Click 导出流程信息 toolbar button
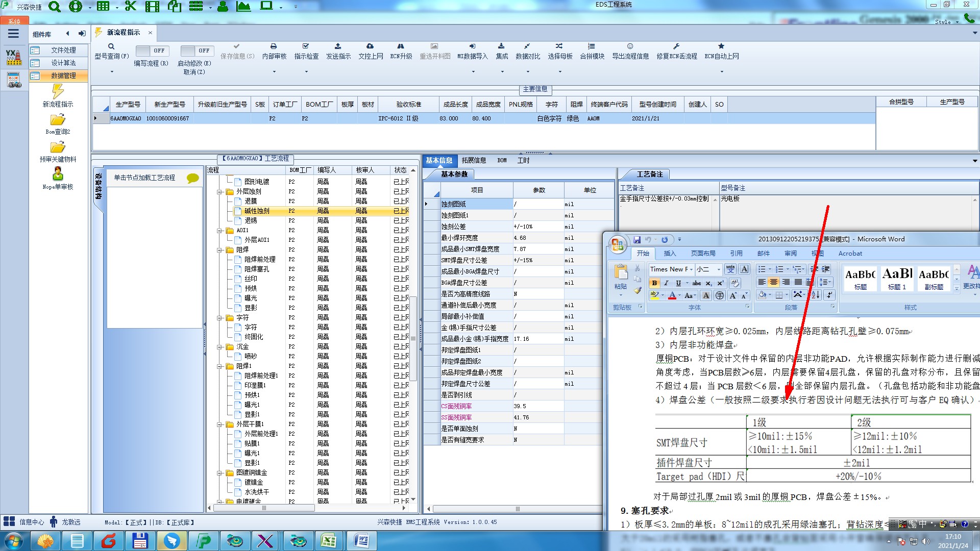The height and width of the screenshot is (551, 980). click(x=630, y=51)
